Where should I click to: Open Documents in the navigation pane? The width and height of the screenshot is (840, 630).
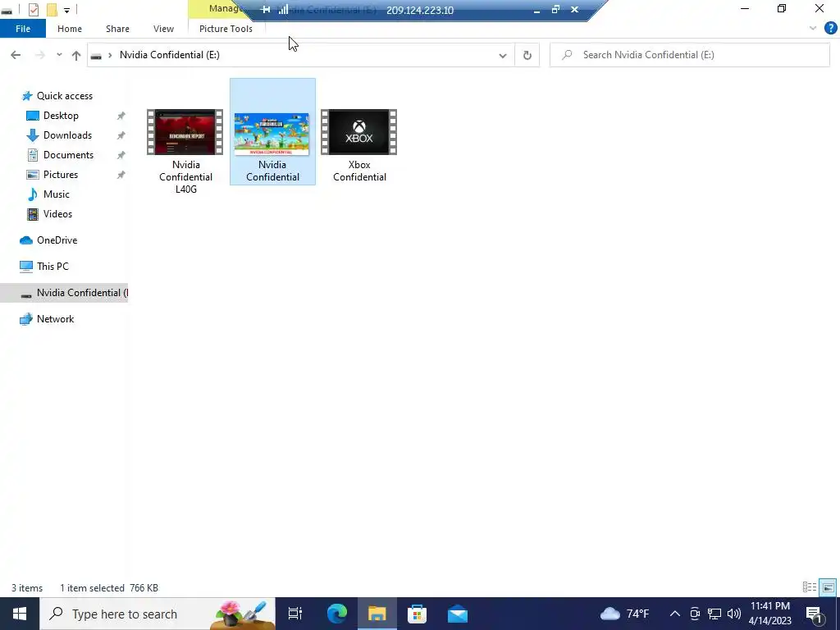tap(68, 155)
